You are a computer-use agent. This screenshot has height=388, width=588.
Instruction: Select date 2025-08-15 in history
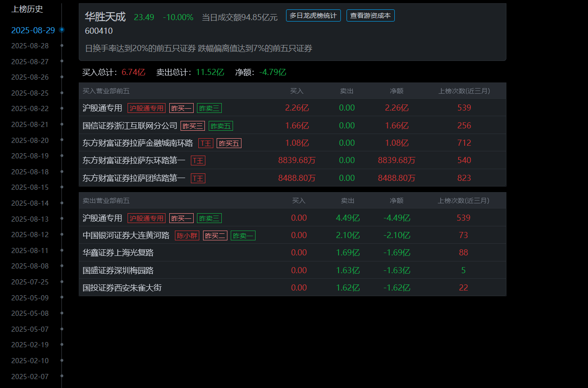point(30,187)
